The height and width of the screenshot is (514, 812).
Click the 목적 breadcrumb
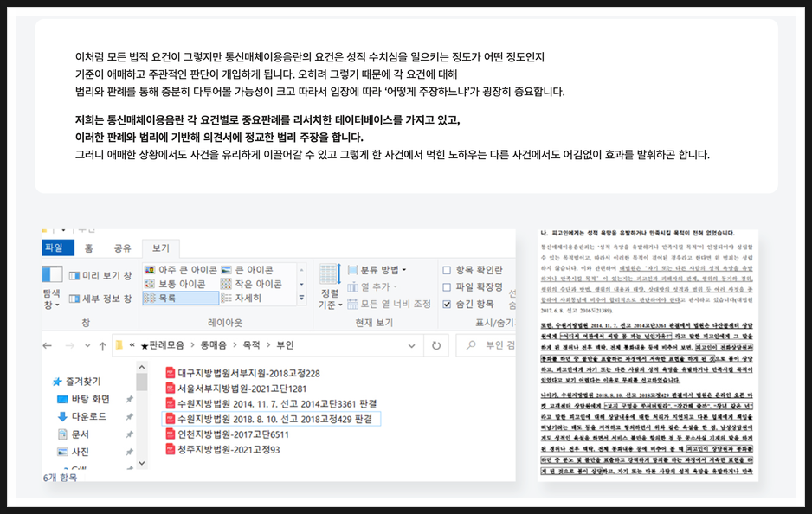click(252, 345)
